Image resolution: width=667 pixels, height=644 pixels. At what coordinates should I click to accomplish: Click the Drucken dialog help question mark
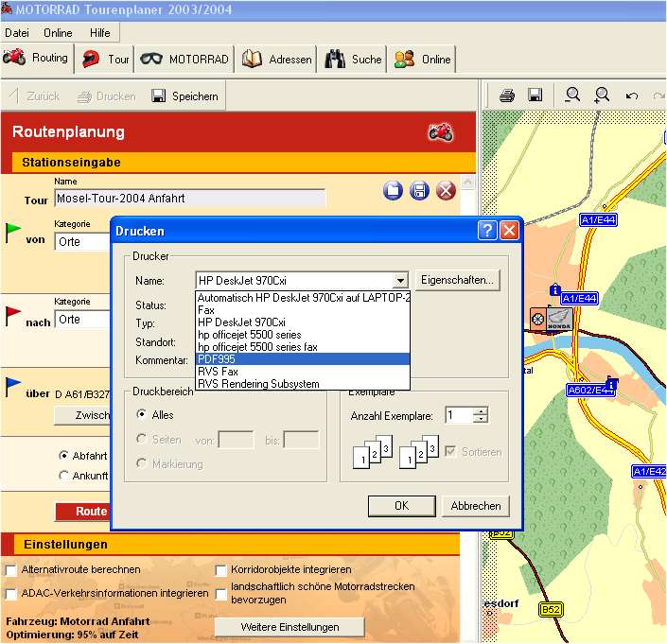tap(487, 231)
